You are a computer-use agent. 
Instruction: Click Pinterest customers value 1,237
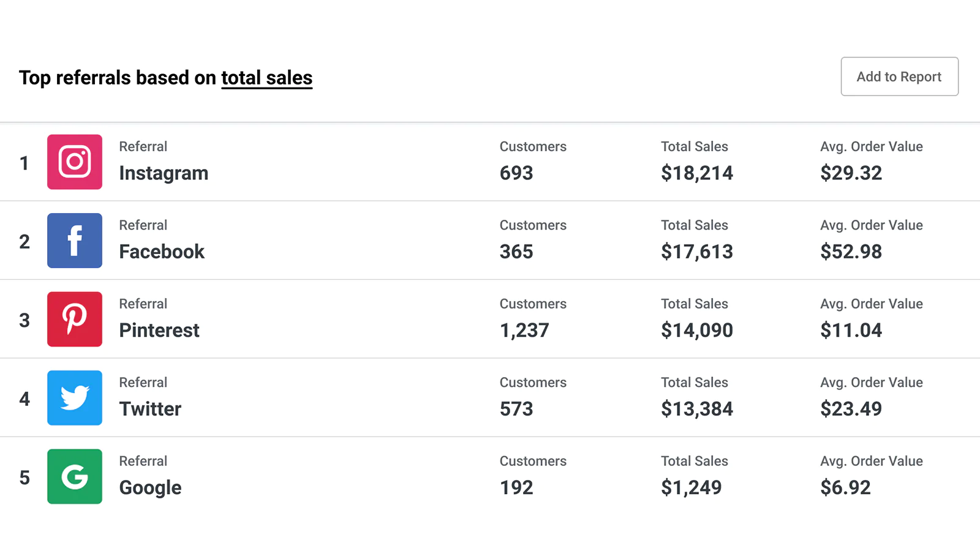524,331
